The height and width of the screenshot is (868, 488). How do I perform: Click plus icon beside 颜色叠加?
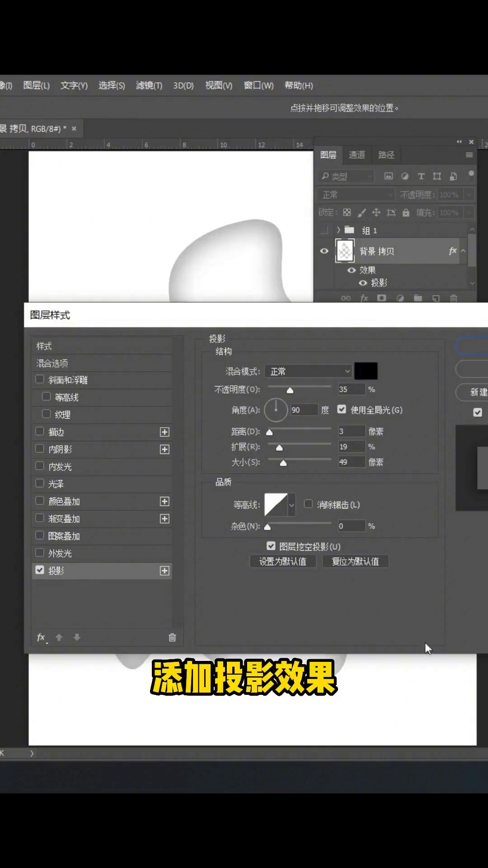pos(164,501)
